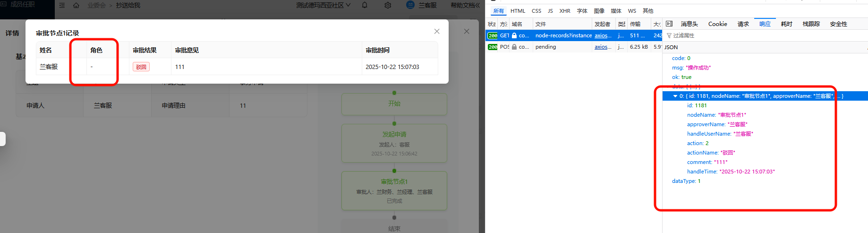The image size is (868, 233).
Task: Click the 抄送给我 breadcrumb
Action: [128, 5]
